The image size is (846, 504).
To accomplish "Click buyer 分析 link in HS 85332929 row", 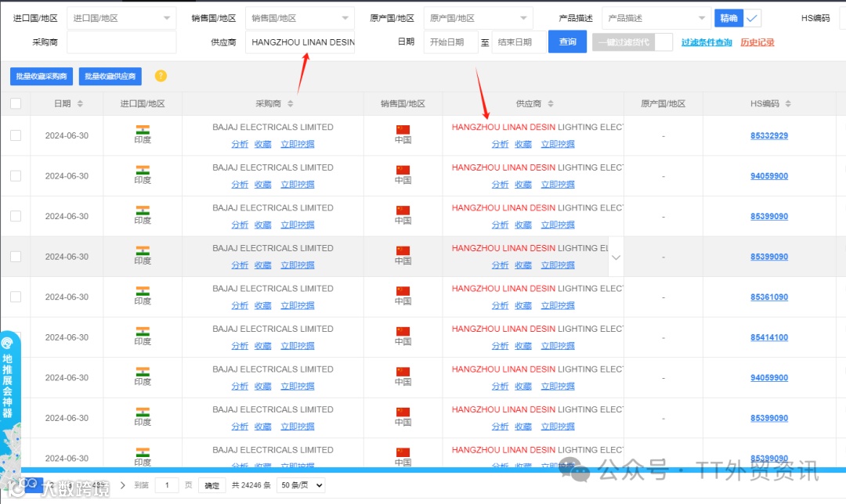I will (x=240, y=144).
